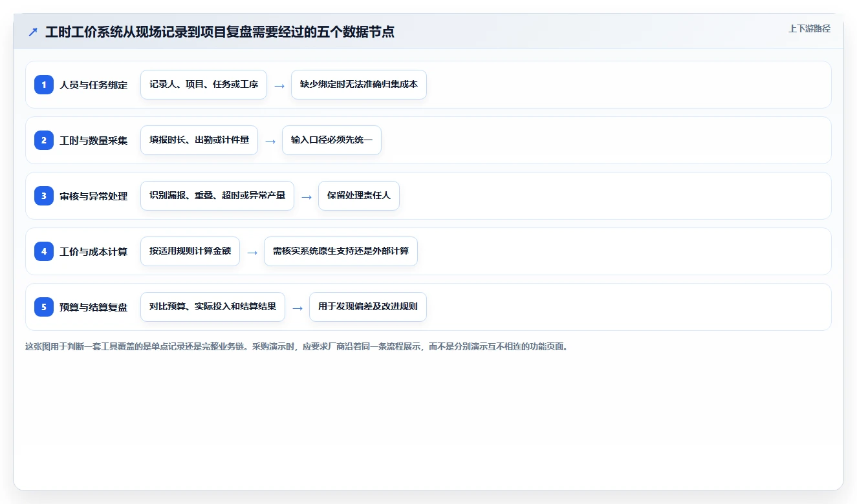Select the step 1 number badge
The image size is (857, 504).
pos(44,85)
